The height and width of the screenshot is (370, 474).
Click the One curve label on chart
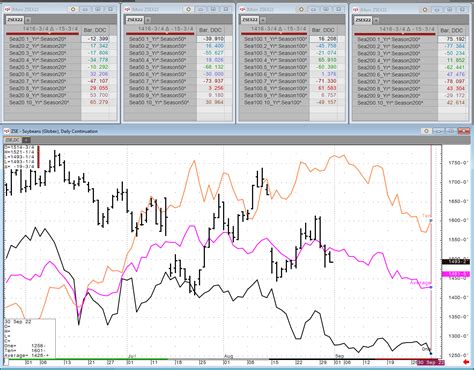[x=426, y=349]
